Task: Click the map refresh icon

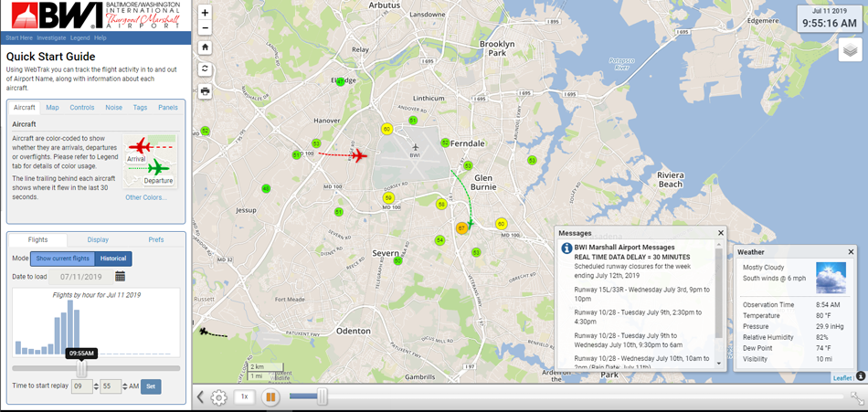Action: tap(206, 69)
